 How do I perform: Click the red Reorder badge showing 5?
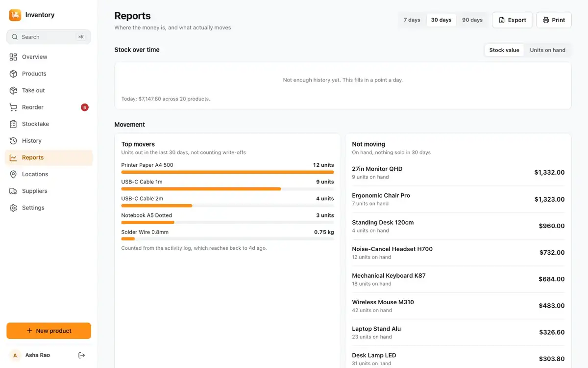coord(85,107)
